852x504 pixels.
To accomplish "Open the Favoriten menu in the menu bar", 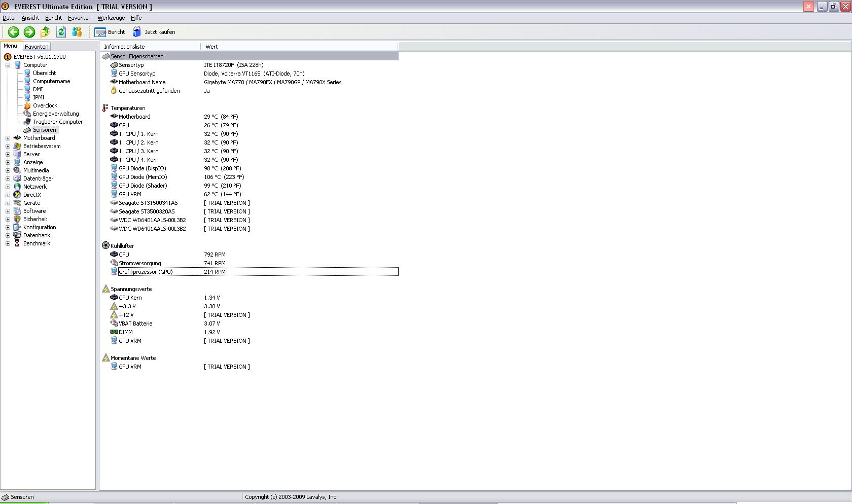I will [x=80, y=18].
